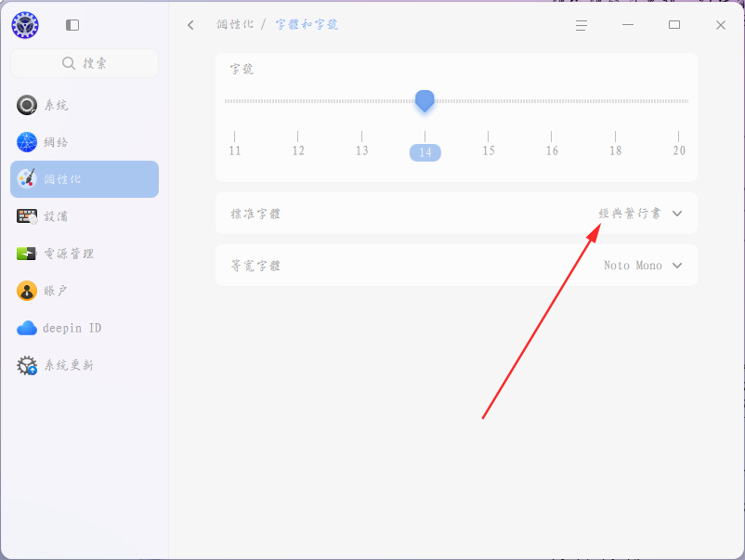Select 個性化 in the sidebar
745x560 pixels.
[x=85, y=179]
